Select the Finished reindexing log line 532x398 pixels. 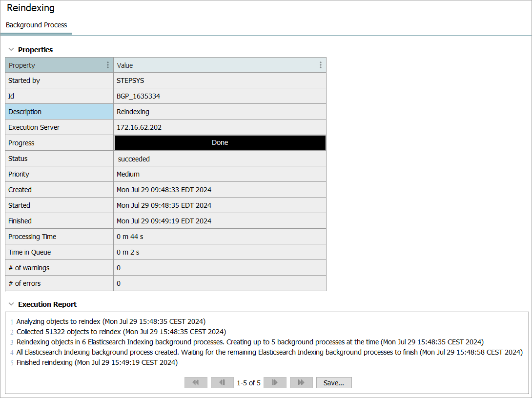pos(97,363)
